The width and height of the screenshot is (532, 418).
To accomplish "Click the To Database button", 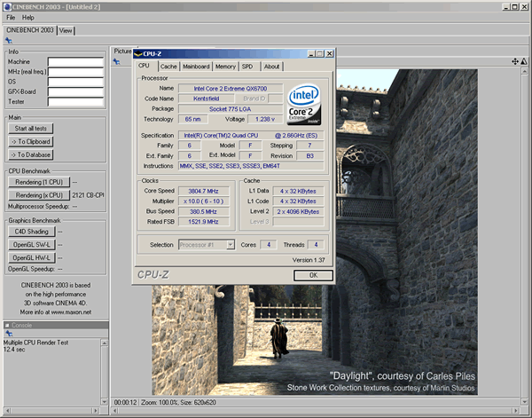I will [x=30, y=154].
